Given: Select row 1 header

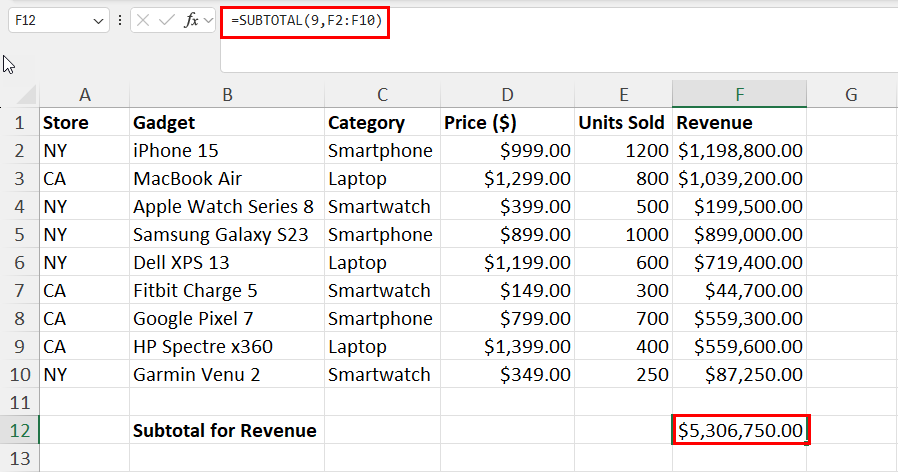Looking at the screenshot, I should click(19, 123).
